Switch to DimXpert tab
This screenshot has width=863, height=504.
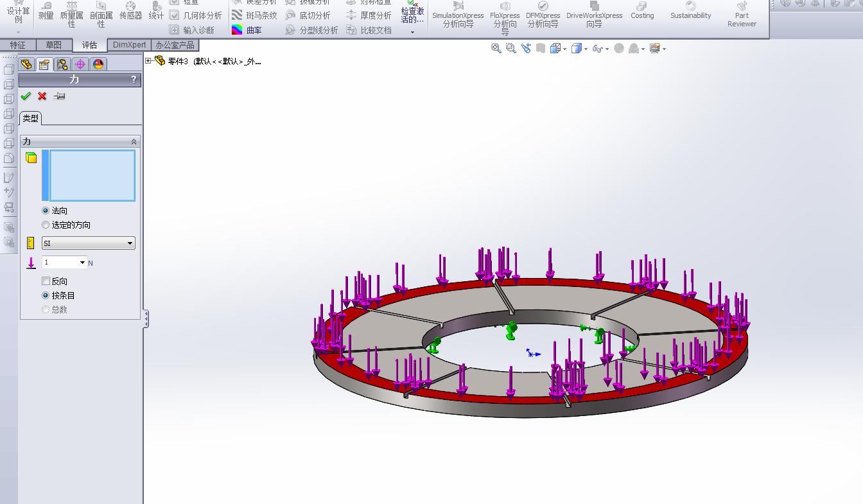(x=129, y=45)
